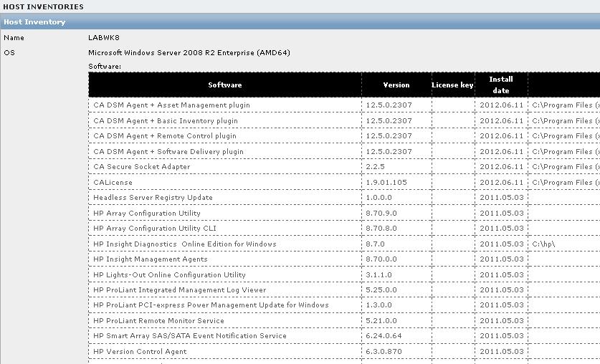
Task: Click the OS field label
Action: 9,52
